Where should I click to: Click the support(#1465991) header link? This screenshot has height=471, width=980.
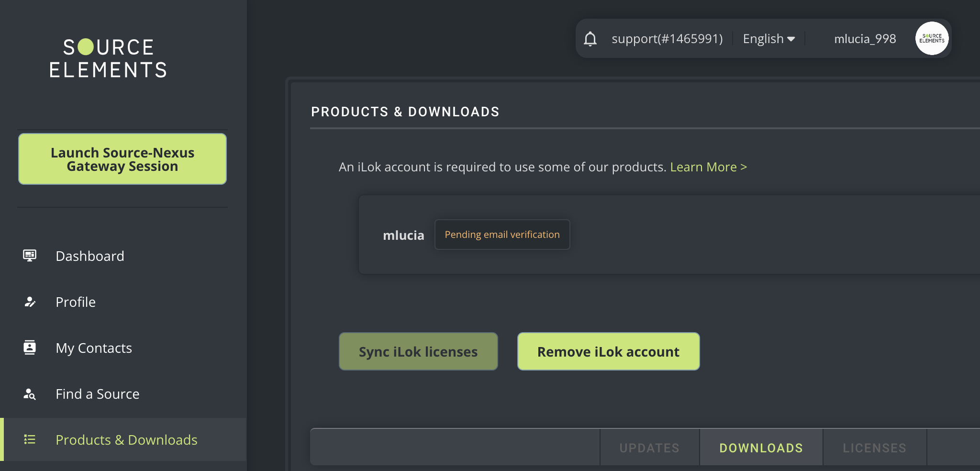point(667,39)
